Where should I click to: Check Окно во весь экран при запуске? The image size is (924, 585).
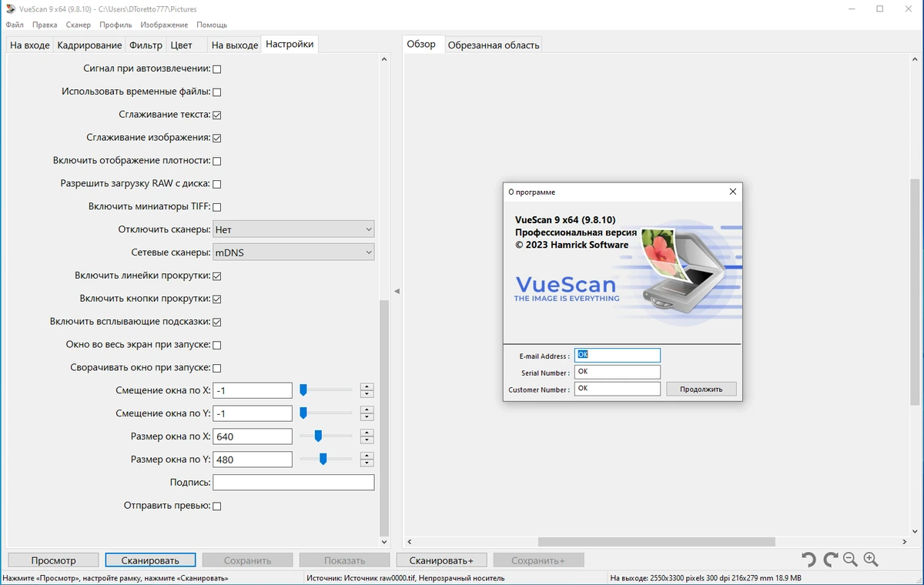(x=216, y=346)
